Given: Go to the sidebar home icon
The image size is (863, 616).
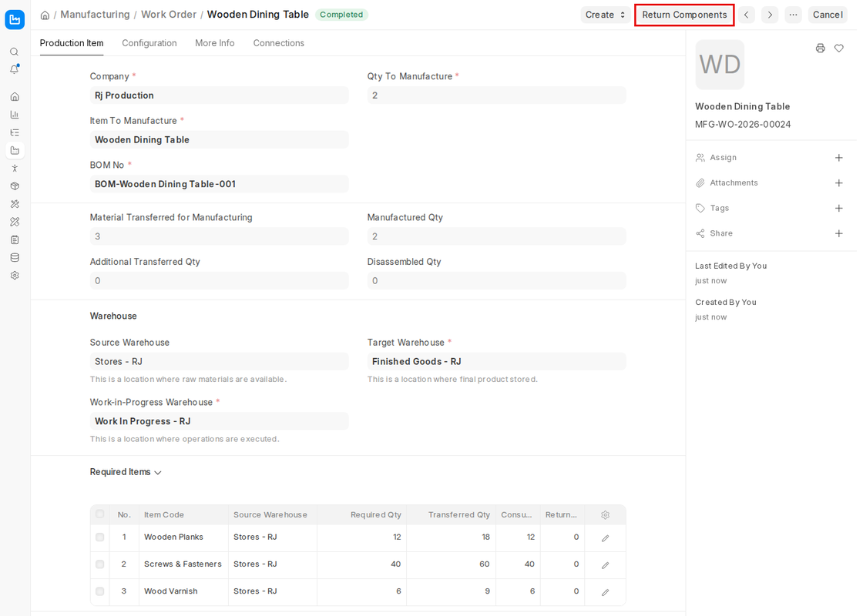Looking at the screenshot, I should 15,97.
